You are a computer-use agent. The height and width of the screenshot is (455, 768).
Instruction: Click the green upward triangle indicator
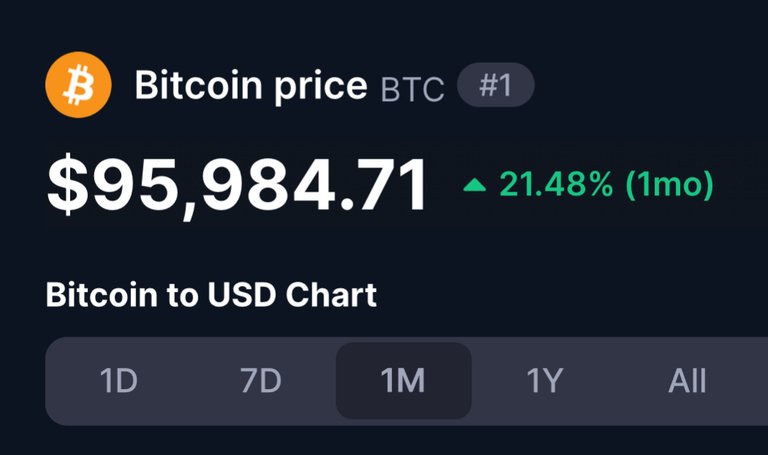475,185
